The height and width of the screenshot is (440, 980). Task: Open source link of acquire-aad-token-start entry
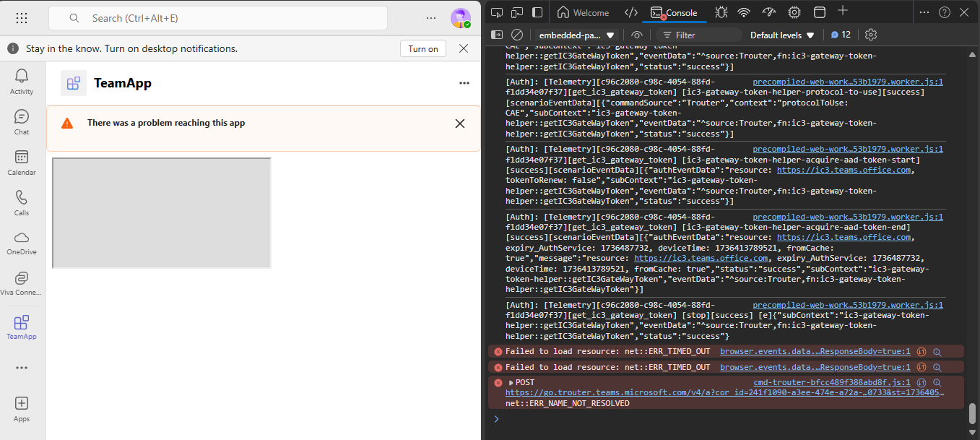[x=848, y=150]
